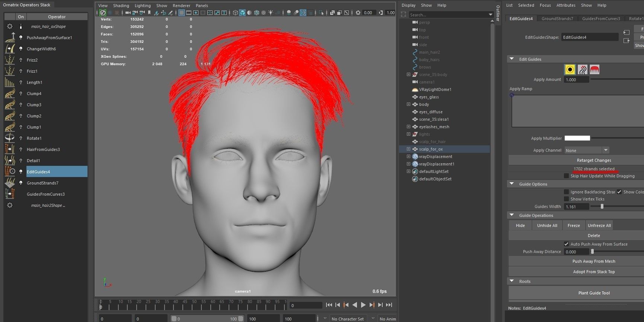This screenshot has height=322, width=644.
Task: Click the Plant Guide Tool button
Action: [594, 293]
